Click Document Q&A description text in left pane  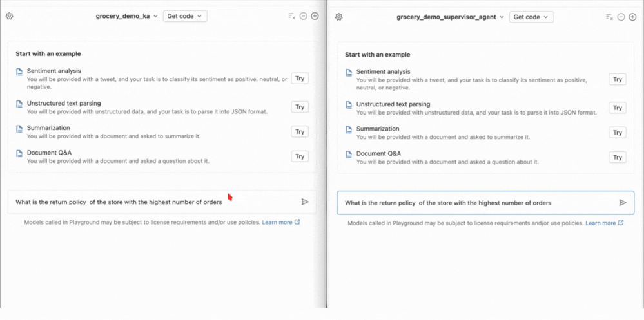[118, 161]
